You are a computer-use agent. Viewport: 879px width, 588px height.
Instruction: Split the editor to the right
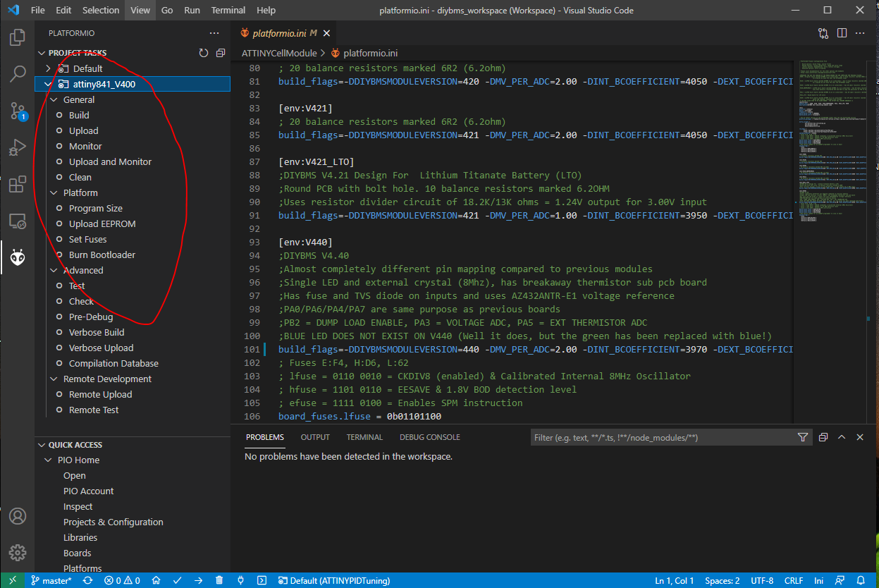pos(842,33)
